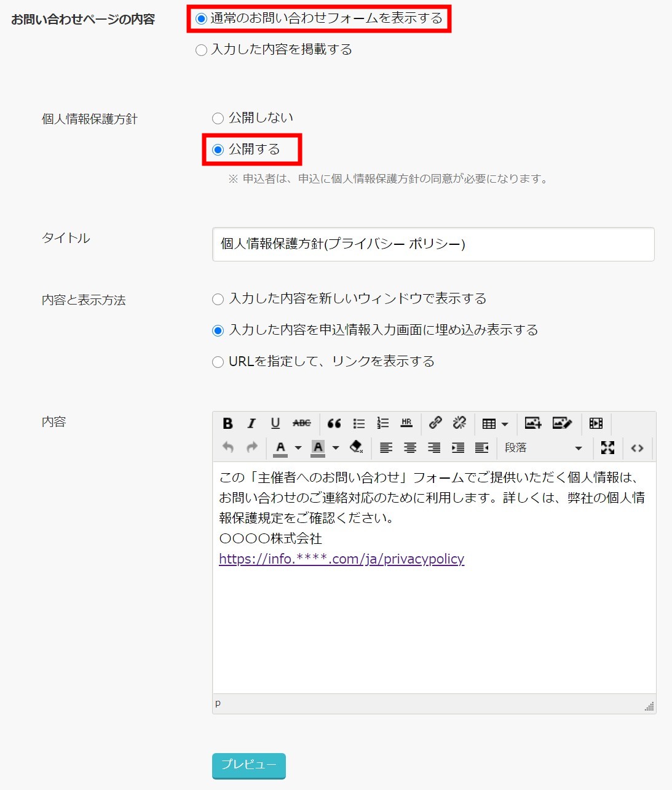This screenshot has width=672, height=790.
Task: Open the table insert dropdown
Action: pyautogui.click(x=503, y=423)
